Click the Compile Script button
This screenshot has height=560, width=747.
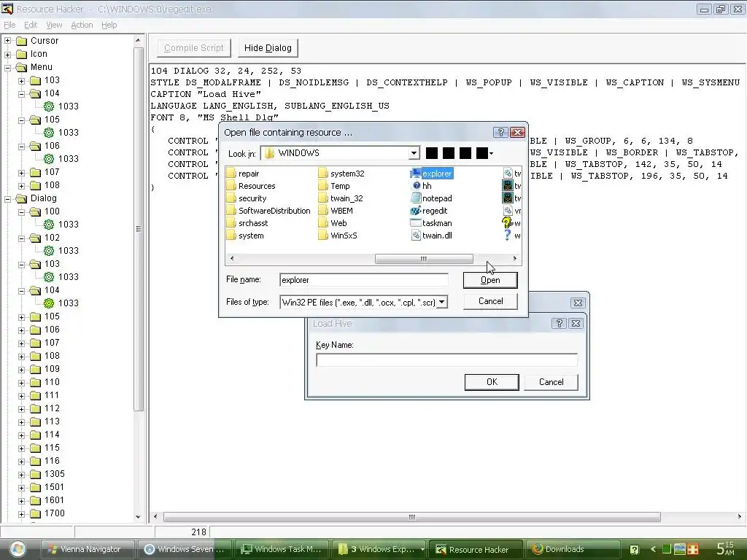point(193,47)
